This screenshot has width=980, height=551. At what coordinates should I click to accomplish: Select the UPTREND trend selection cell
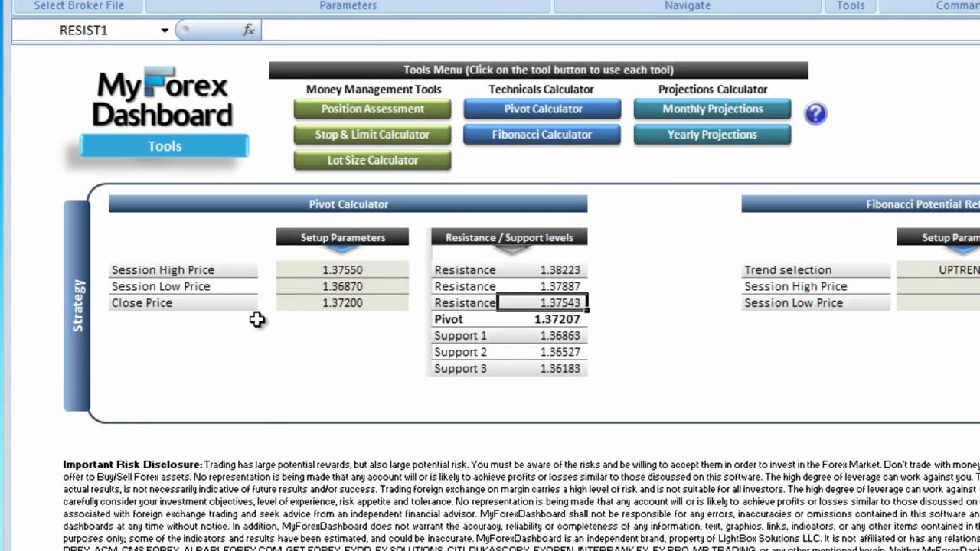(939, 270)
